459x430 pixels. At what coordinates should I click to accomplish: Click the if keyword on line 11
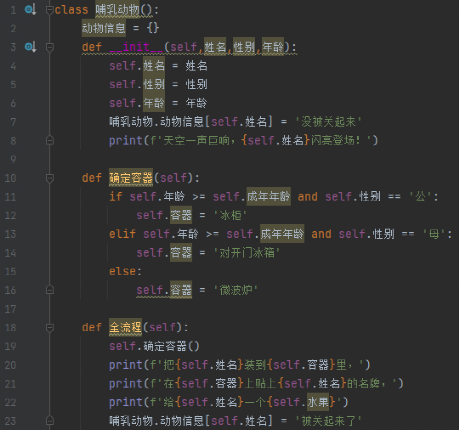point(116,197)
